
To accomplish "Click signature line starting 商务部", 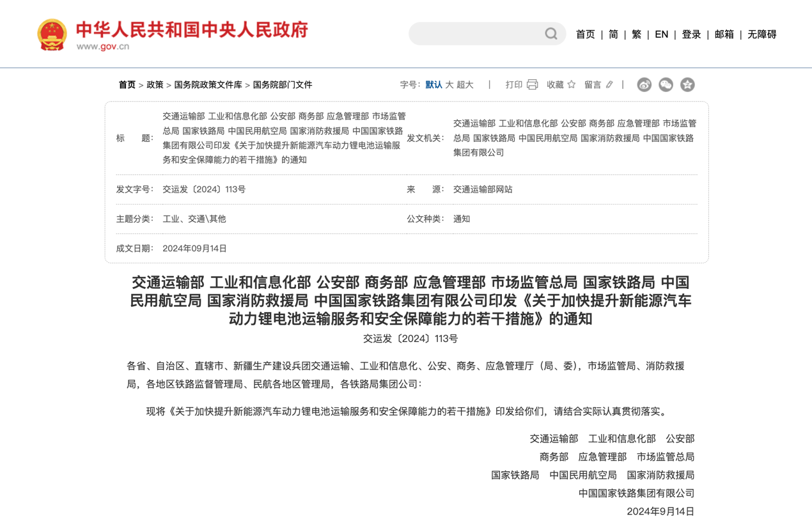I will tap(617, 456).
